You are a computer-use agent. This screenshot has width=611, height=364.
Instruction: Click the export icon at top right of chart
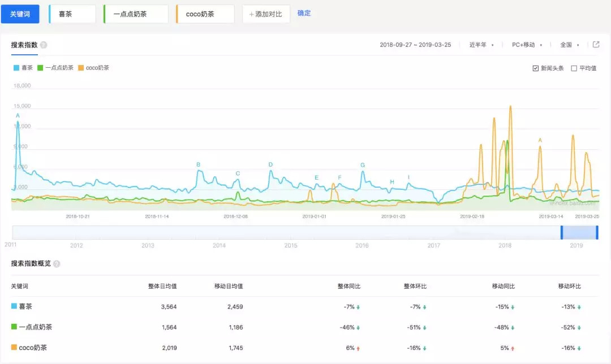click(596, 45)
